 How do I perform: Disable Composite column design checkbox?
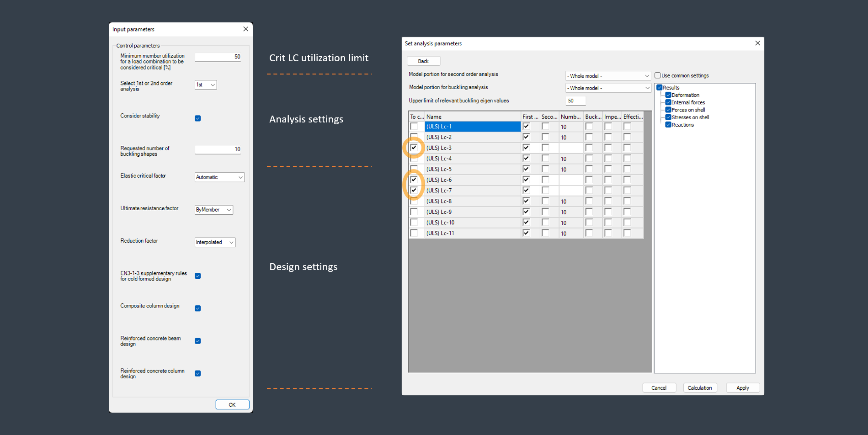(x=198, y=308)
